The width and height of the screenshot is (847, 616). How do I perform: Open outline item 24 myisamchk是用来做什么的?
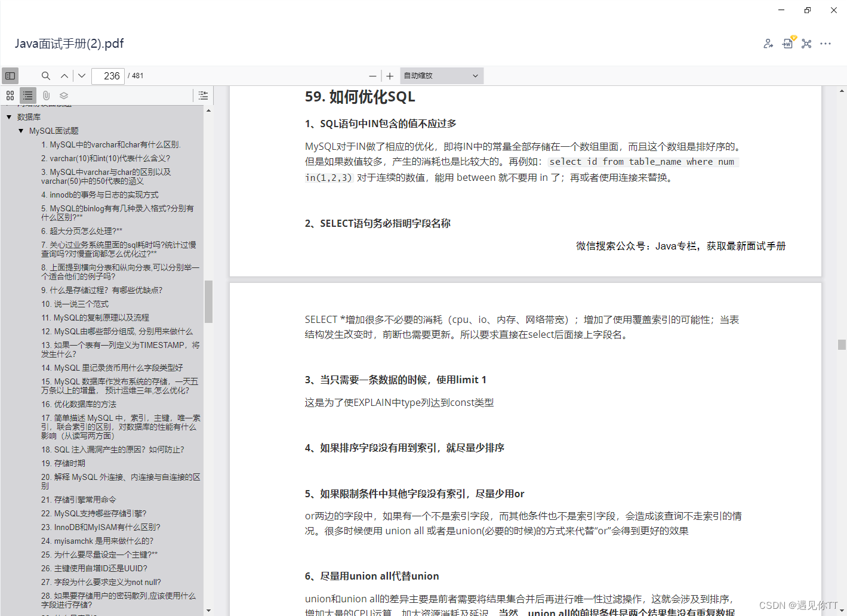click(x=97, y=541)
